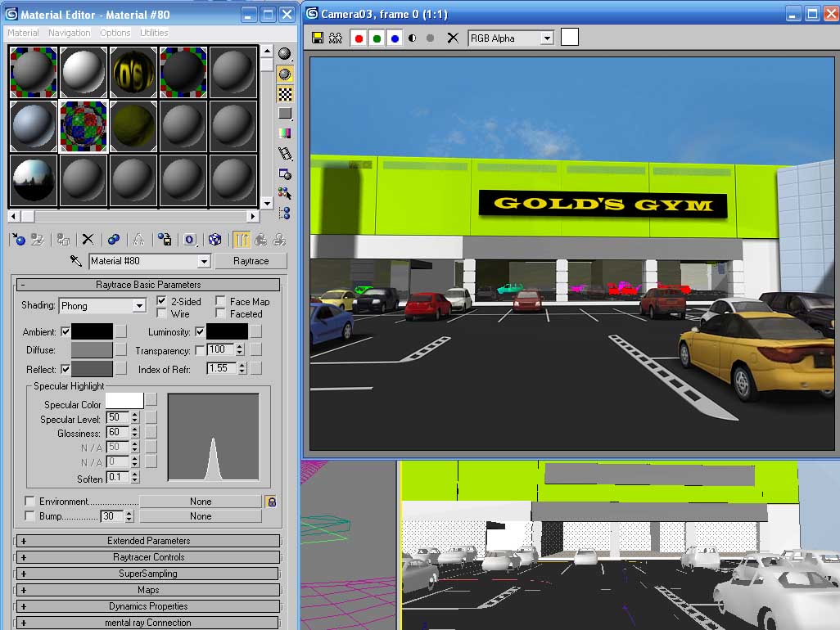Click the white Specular Color swatch
The image size is (840, 630).
[x=124, y=400]
